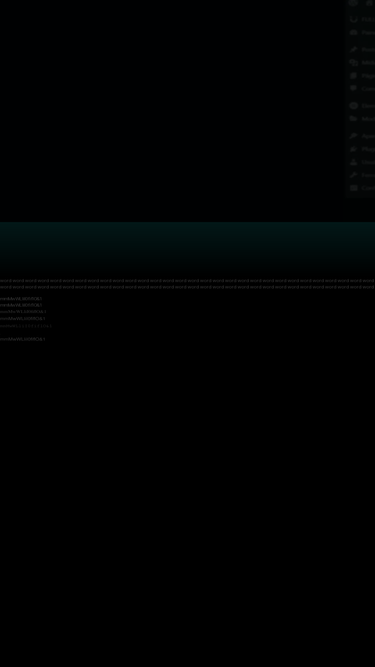Click the circular spinner icon above Painel
The image size is (375, 667).
[353, 19]
